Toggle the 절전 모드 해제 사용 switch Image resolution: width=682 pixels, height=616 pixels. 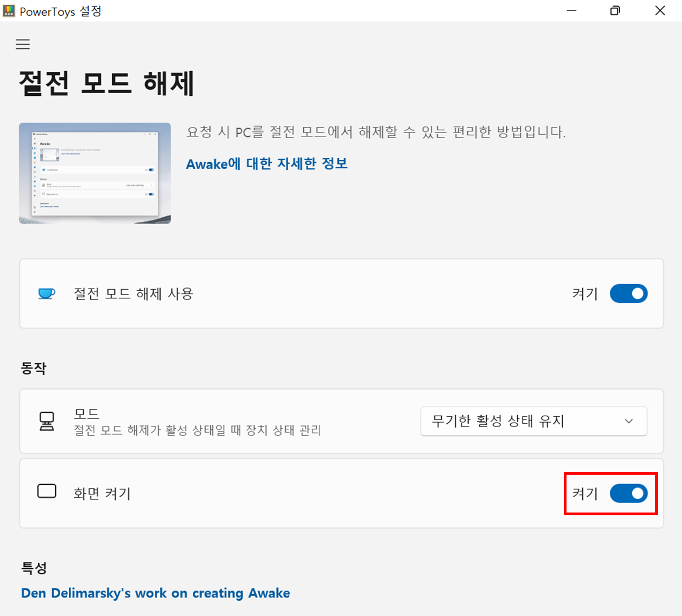pyautogui.click(x=628, y=293)
